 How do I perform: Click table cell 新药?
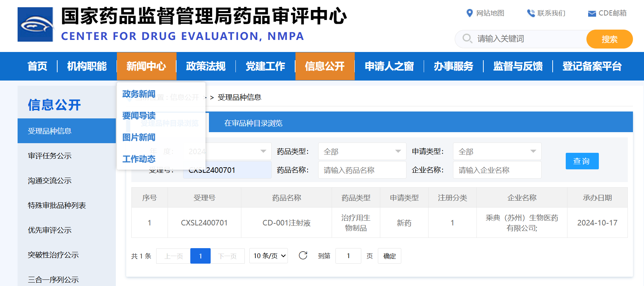pyautogui.click(x=404, y=223)
